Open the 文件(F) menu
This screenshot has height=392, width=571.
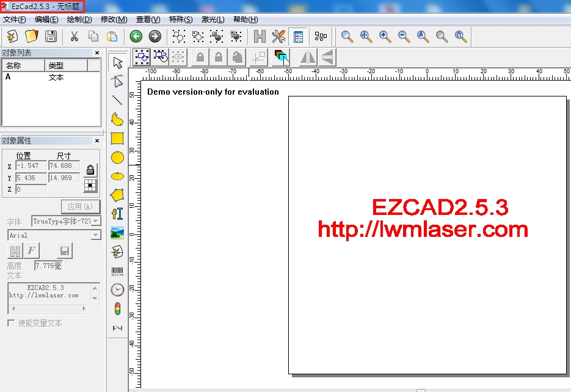[x=15, y=20]
